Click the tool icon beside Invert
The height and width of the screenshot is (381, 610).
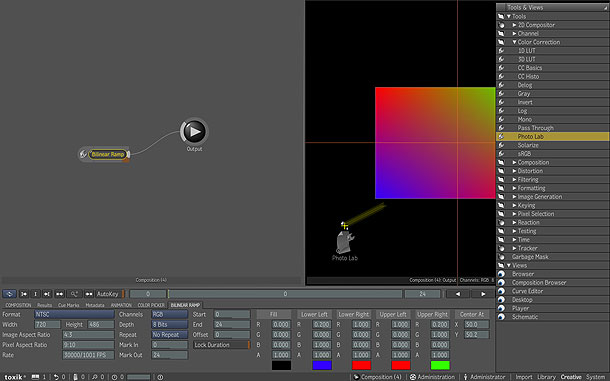[x=501, y=102]
